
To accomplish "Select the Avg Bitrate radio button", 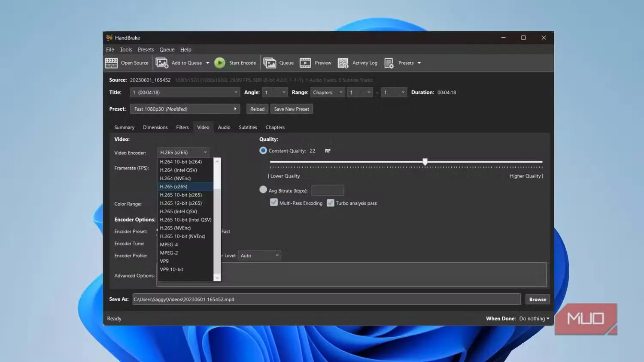I will point(263,190).
